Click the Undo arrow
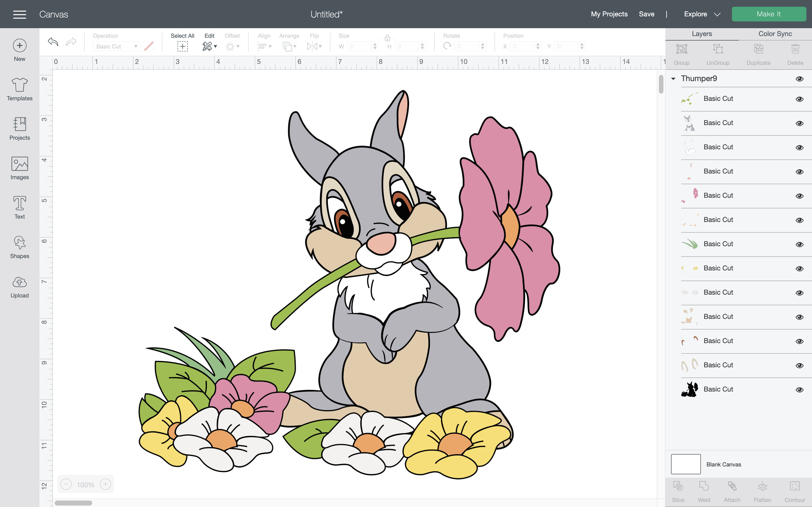Viewport: 812px width, 507px height. click(x=53, y=42)
